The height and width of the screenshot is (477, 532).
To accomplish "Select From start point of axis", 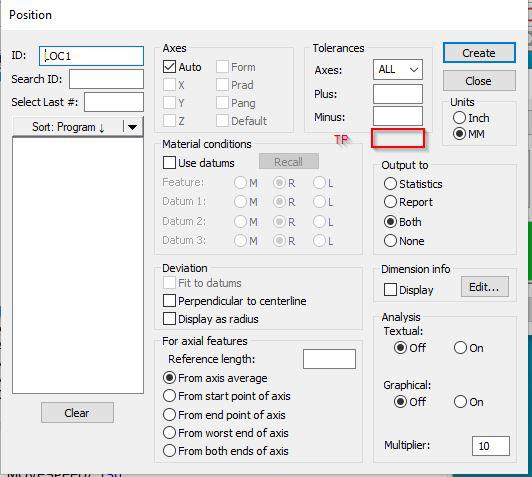I will [x=169, y=396].
